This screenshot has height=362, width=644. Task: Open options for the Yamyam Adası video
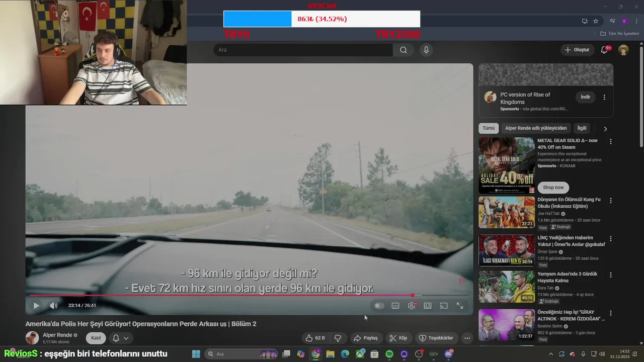611,275
